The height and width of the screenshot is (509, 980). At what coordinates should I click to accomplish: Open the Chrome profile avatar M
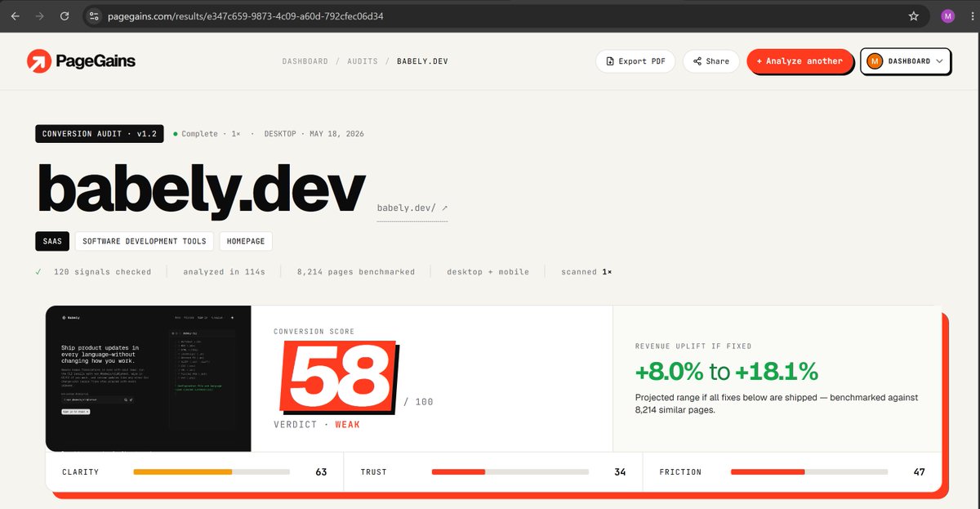coord(947,16)
